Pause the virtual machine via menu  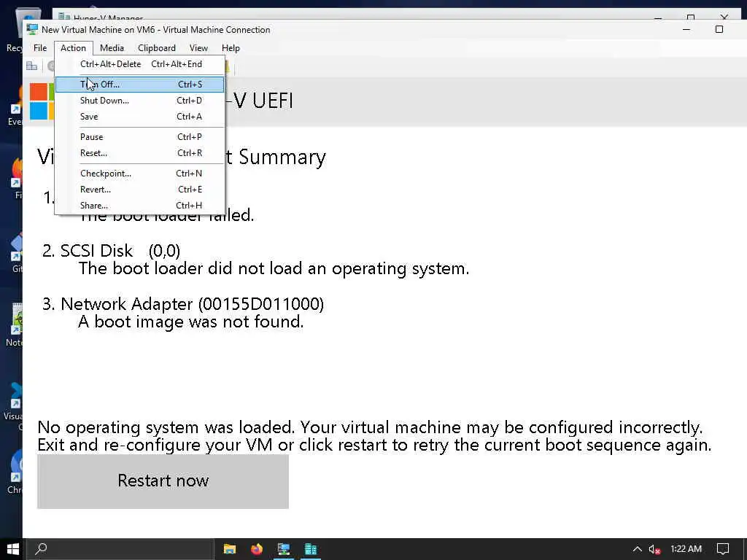[x=139, y=137]
